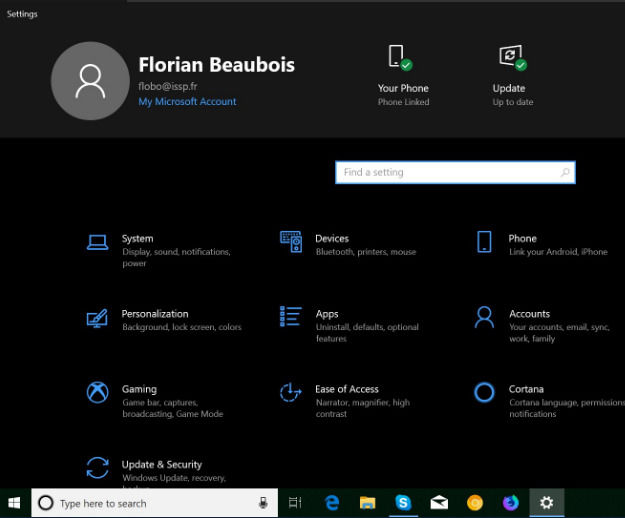The image size is (625, 518).
Task: Open the yellow circle app in taskbar
Action: tap(475, 503)
